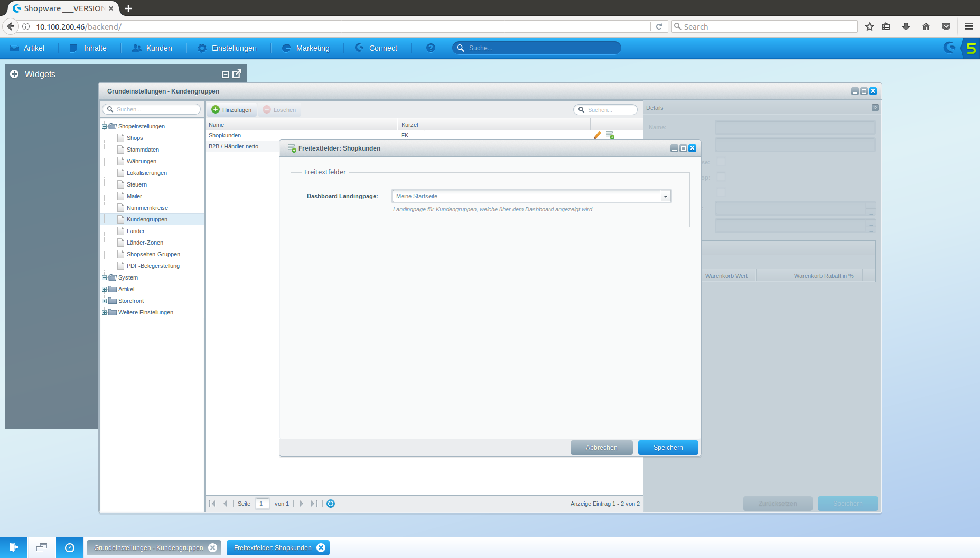Close the Freitextfelder: Shopkunden taskbar tab

pos(321,548)
